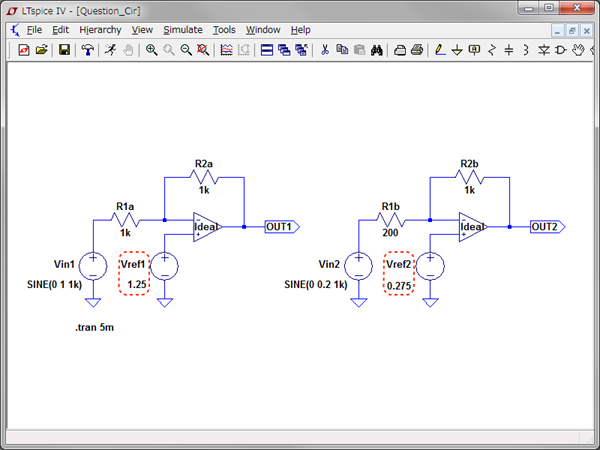Open the Simulate menu
Viewport: 600px width, 450px height.
(182, 30)
